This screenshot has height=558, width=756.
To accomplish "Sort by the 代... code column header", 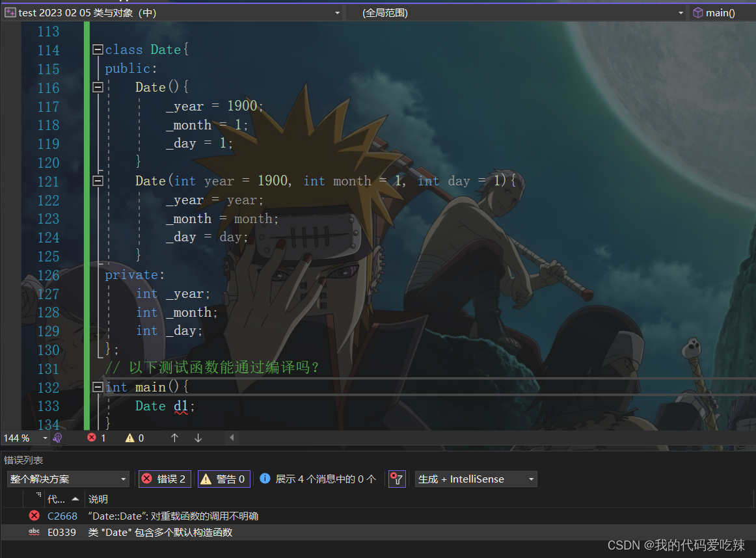I will pos(62,499).
